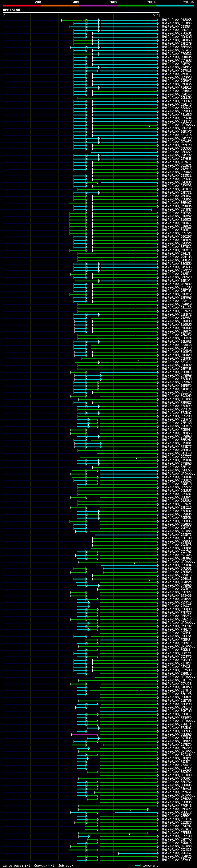Click the red 20% identity scale segment
This screenshot has height=868, width=197.
coord(22,6)
